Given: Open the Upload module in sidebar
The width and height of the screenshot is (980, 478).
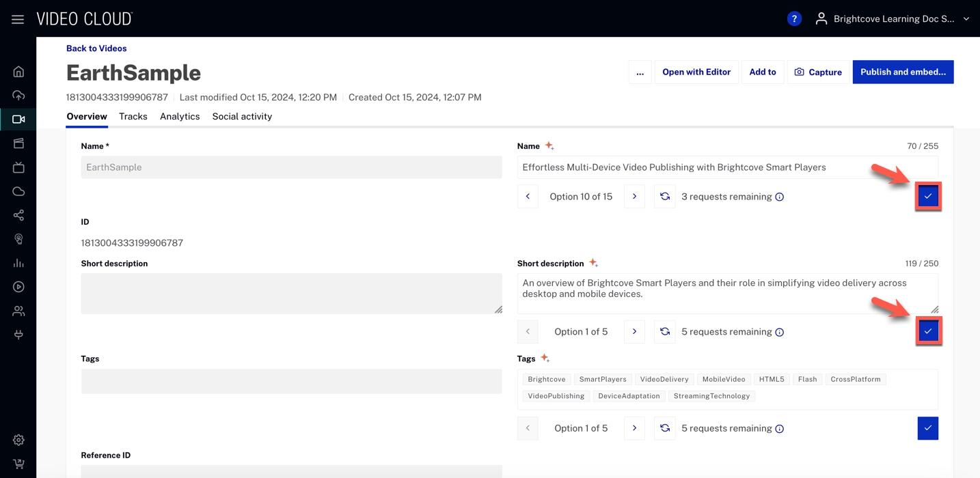Looking at the screenshot, I should point(18,96).
